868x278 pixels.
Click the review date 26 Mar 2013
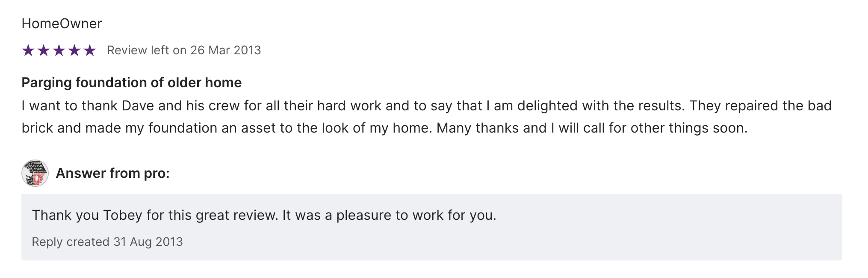tap(225, 50)
